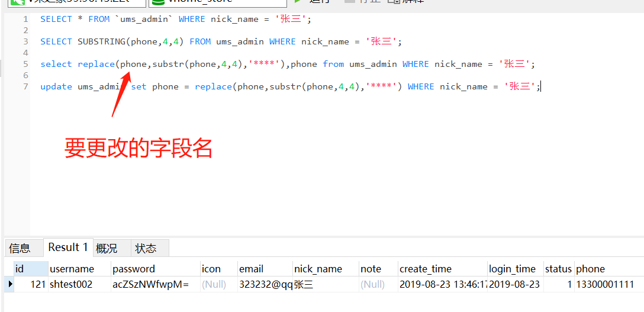Image resolution: width=644 pixels, height=312 pixels.
Task: Click line number 5 in the gutter
Action: click(x=25, y=64)
